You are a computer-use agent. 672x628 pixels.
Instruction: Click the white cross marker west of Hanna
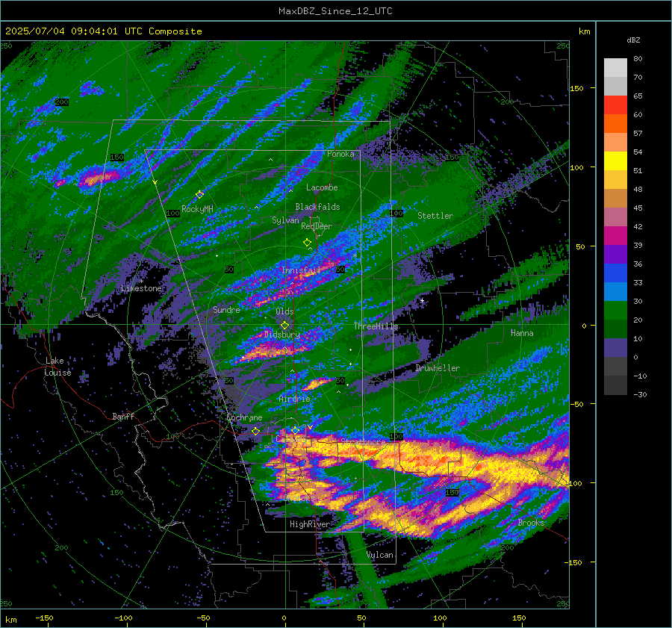point(422,300)
